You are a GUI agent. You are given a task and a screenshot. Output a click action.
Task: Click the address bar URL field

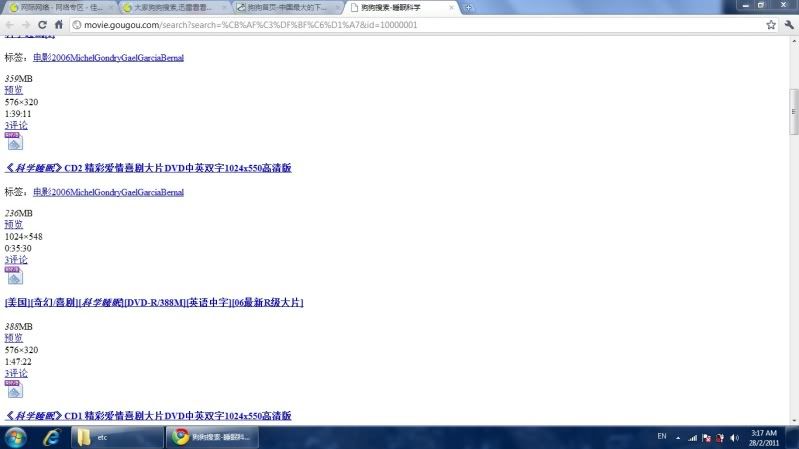click(x=400, y=25)
